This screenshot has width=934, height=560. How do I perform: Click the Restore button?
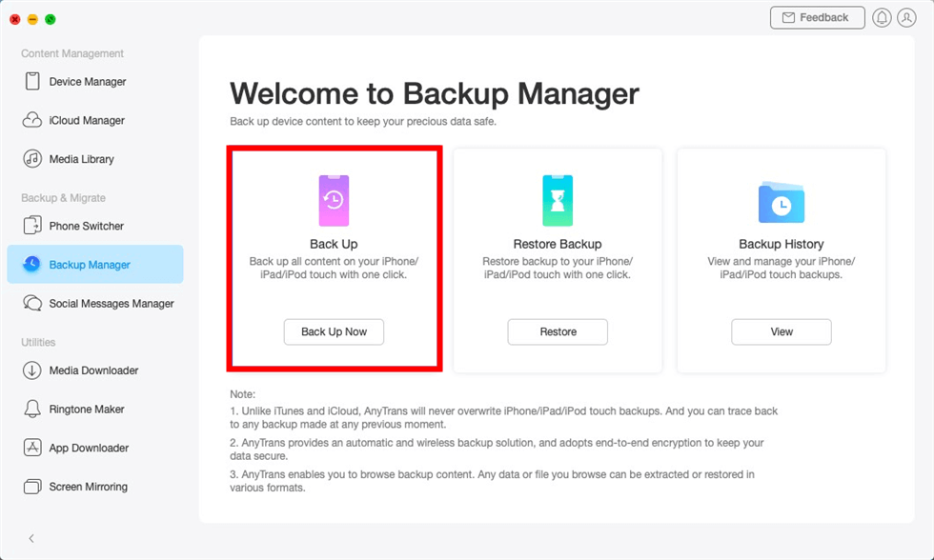click(x=558, y=331)
